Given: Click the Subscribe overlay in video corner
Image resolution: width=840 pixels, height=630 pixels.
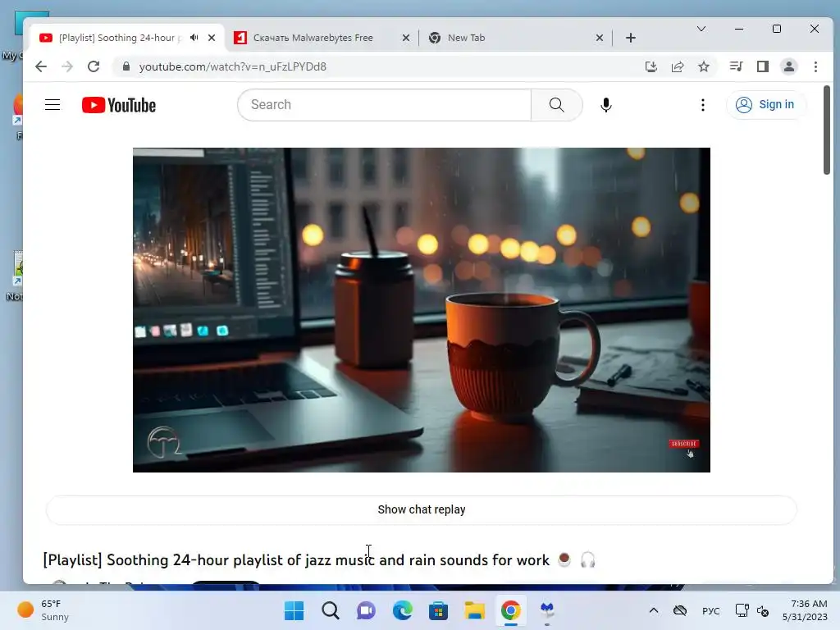Looking at the screenshot, I should (683, 444).
